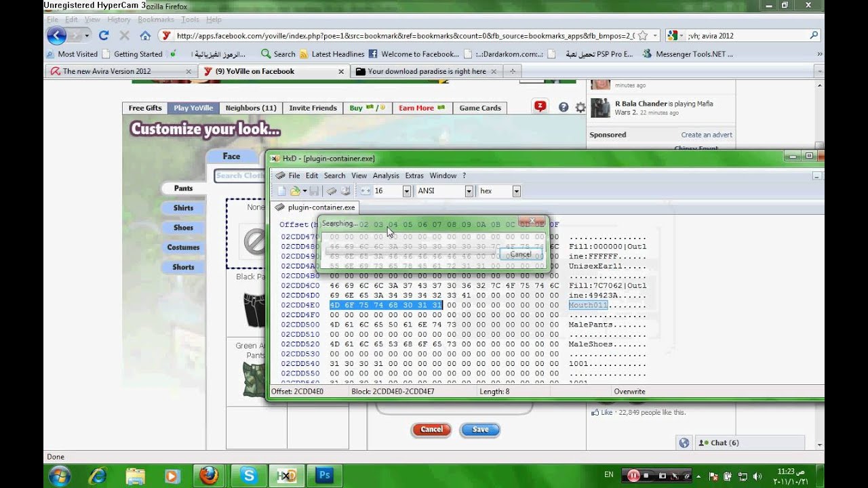Click the New file icon in HxD toolbar
Viewport: 868px width, 488px height.
[281, 191]
